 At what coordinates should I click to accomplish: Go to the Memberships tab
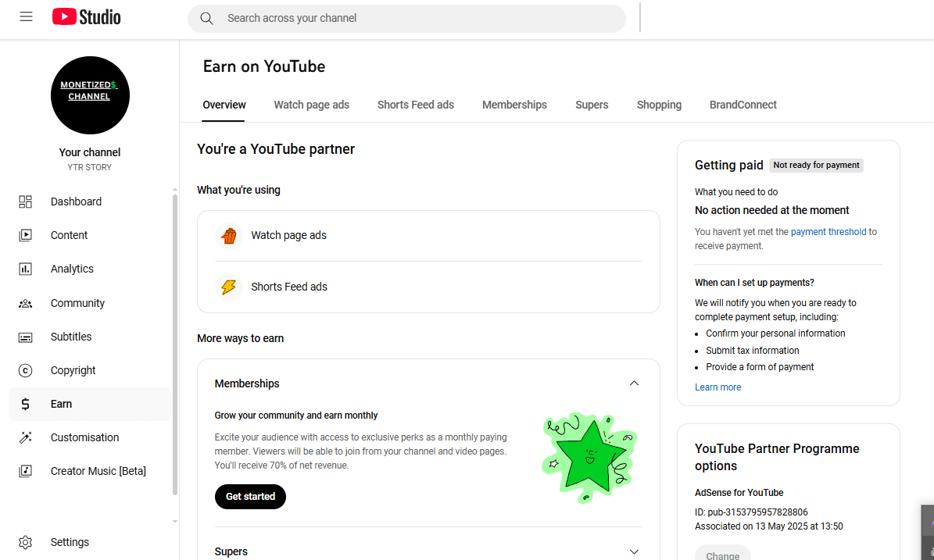(514, 105)
